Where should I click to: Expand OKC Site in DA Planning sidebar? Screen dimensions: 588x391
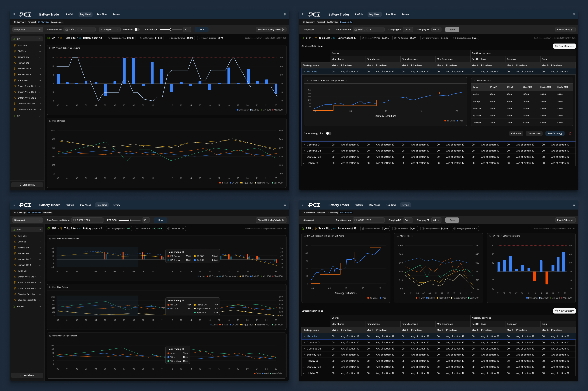pos(40,51)
